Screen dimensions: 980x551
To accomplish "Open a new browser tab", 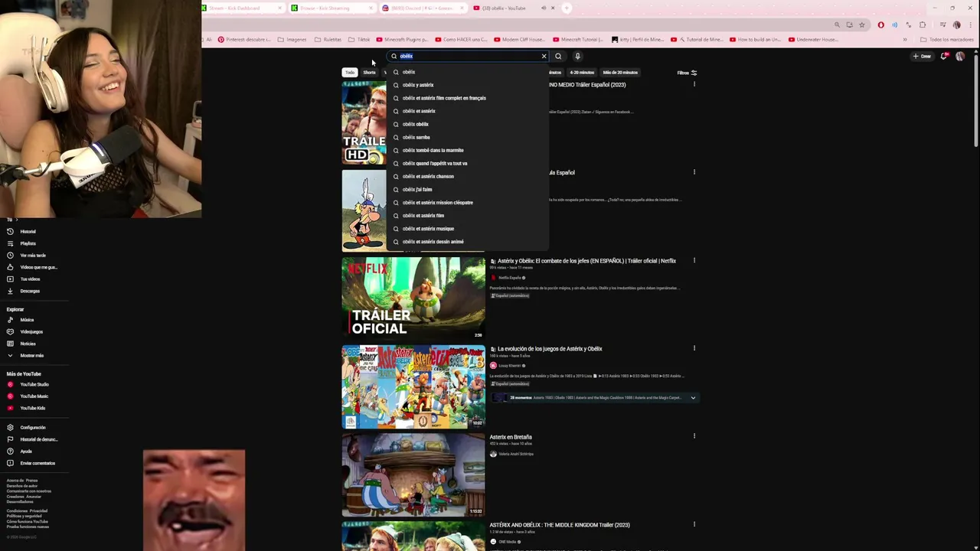I will coord(567,8).
